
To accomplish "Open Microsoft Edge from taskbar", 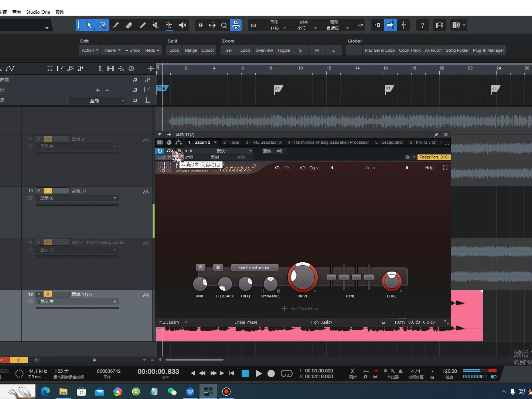I will 45,392.
